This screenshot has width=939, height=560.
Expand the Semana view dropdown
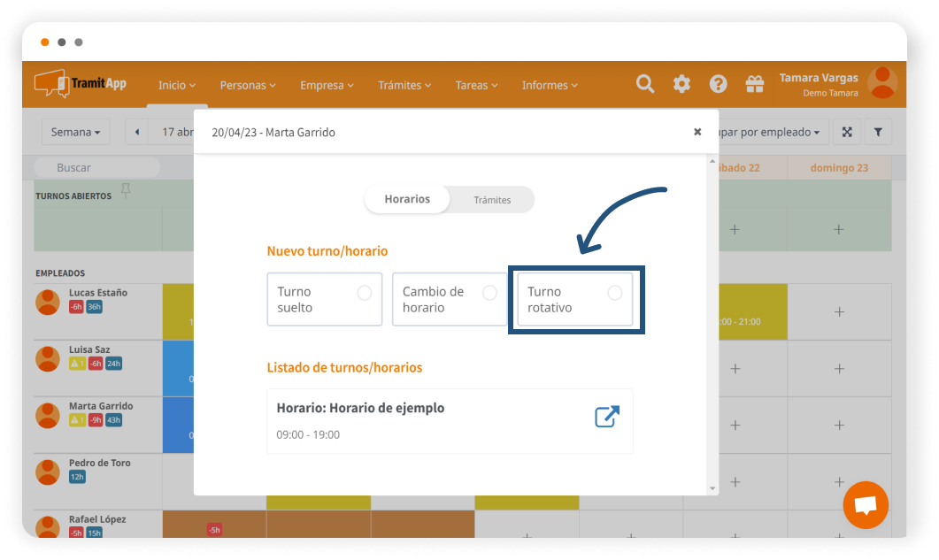tap(75, 132)
